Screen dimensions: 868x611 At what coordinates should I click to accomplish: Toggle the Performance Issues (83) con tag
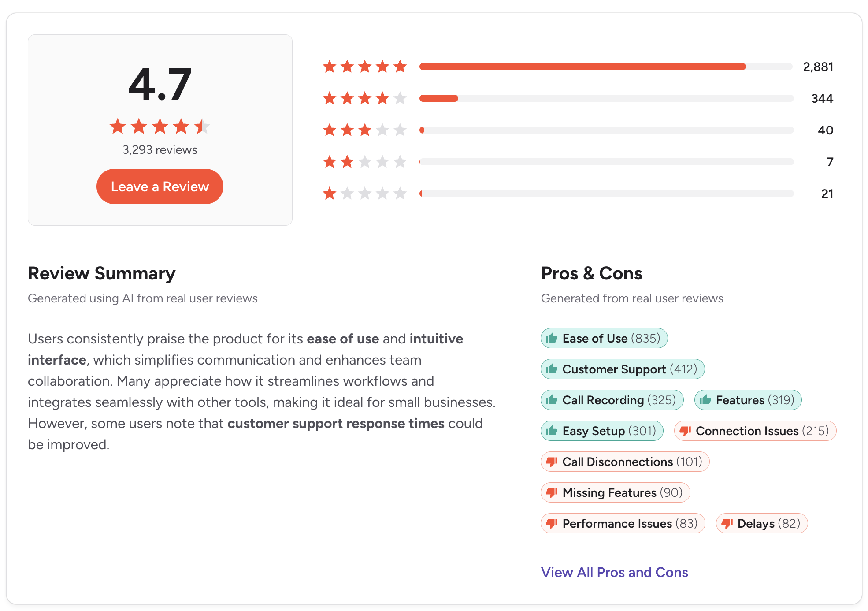click(x=623, y=523)
